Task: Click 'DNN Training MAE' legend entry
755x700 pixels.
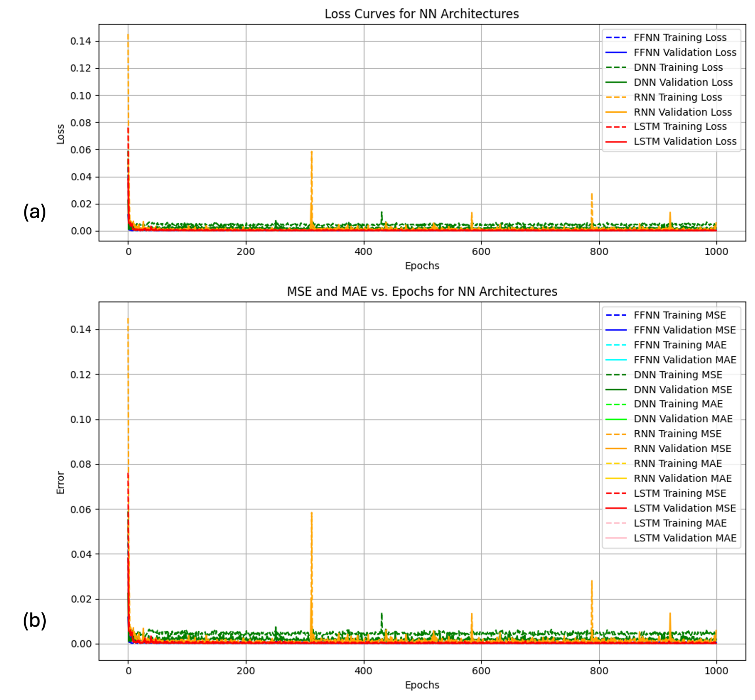Action: coord(664,404)
